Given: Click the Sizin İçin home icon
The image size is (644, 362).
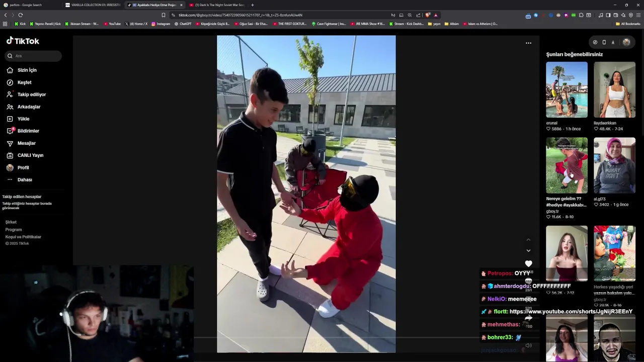Looking at the screenshot, I should [x=10, y=70].
